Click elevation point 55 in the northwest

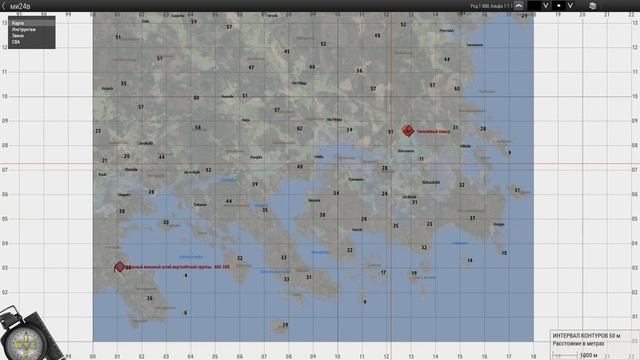[124, 83]
